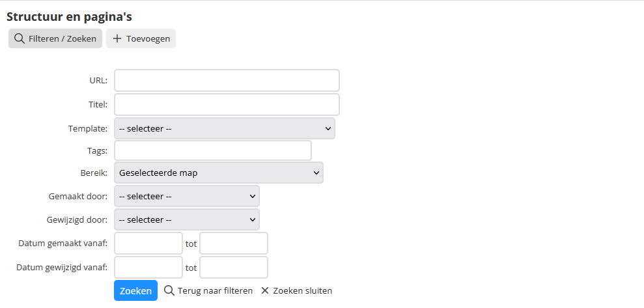Click into the Tags input field
The image size is (644, 308).
(x=213, y=150)
